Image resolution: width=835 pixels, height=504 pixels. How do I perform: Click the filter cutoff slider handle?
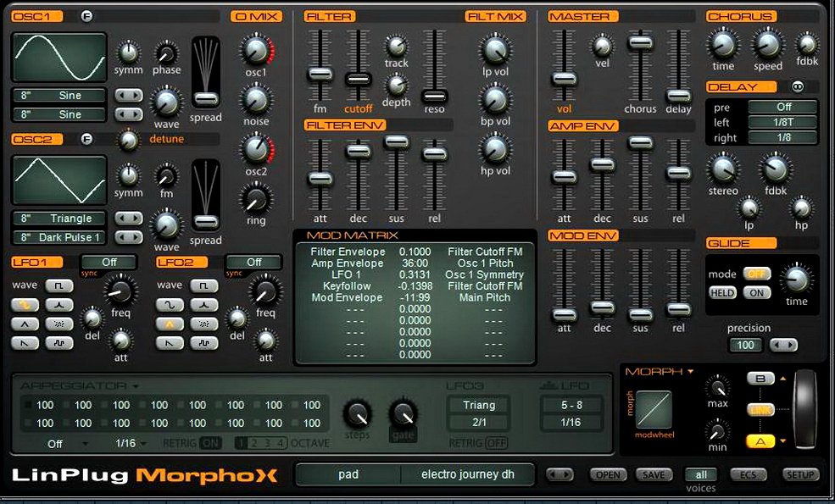point(359,80)
